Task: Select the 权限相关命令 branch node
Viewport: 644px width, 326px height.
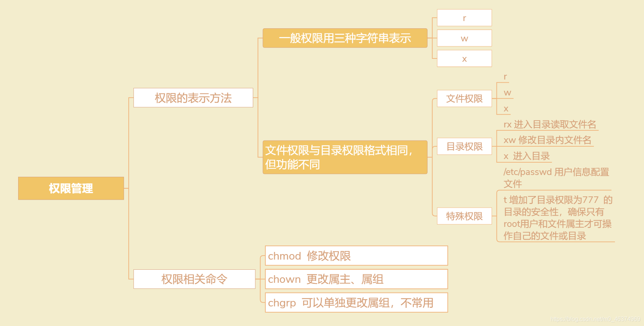Action: coord(194,279)
